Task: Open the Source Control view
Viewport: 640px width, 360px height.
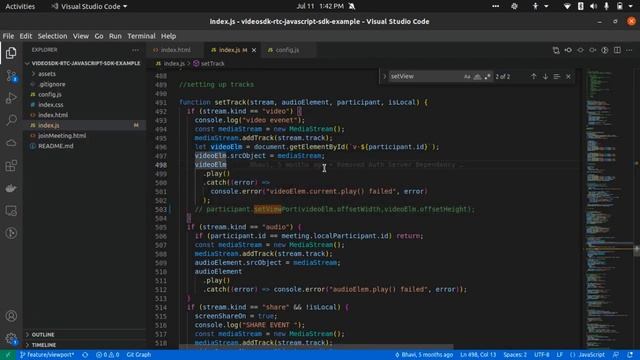Action: point(11,76)
